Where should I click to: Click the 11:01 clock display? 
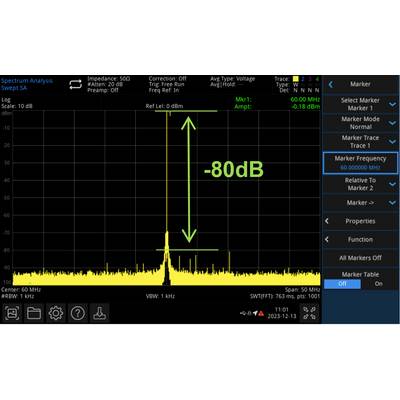(x=282, y=310)
